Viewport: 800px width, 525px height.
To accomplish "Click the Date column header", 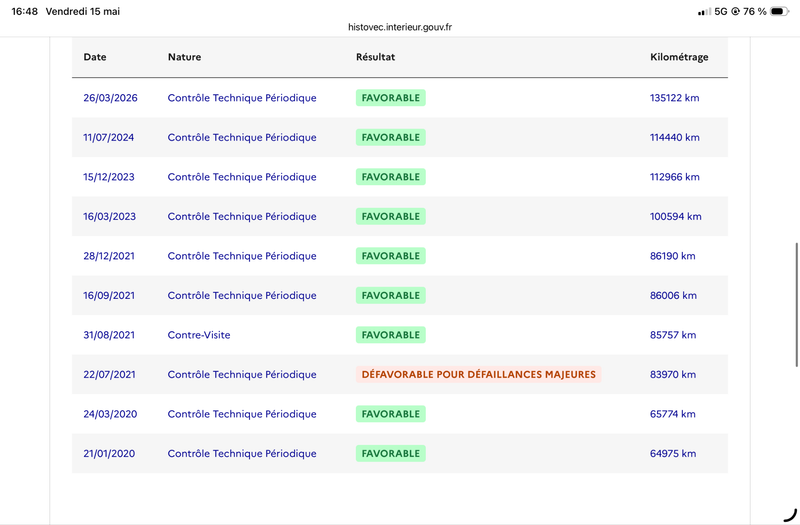I will click(x=95, y=57).
